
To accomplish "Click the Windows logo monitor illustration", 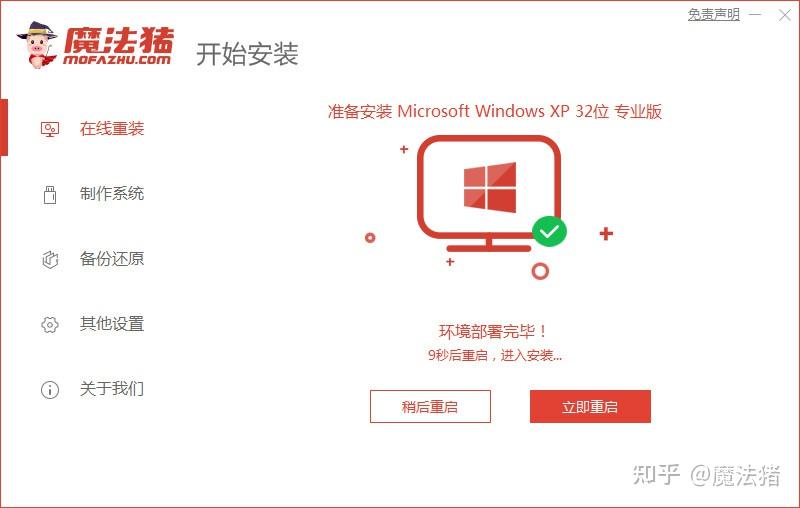I will 489,193.
